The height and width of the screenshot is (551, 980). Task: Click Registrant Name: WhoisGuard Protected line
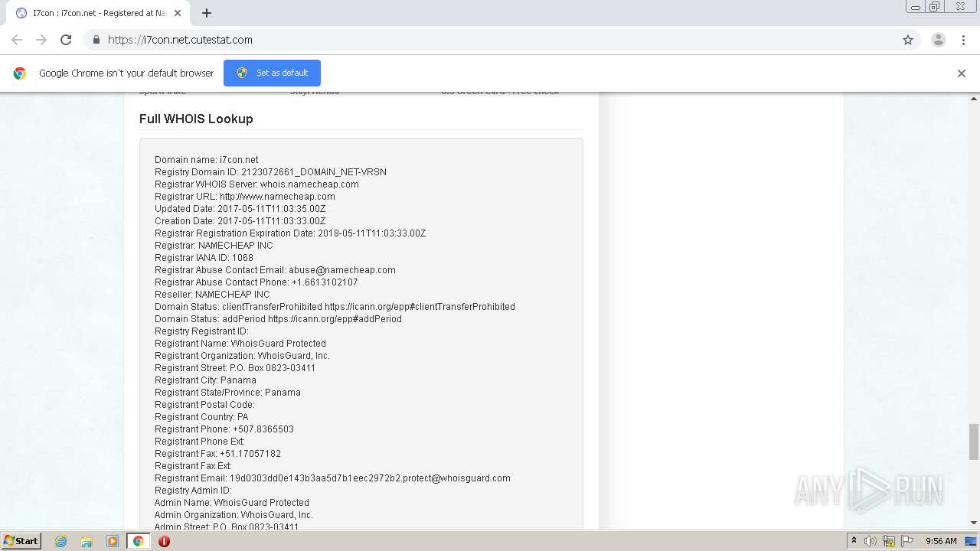[x=240, y=344]
